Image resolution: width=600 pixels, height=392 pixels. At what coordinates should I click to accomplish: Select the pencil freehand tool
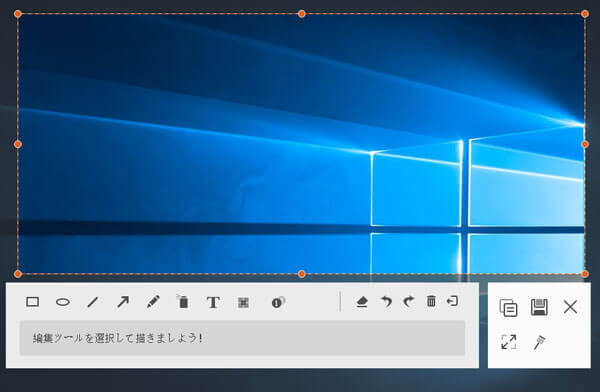tap(153, 302)
